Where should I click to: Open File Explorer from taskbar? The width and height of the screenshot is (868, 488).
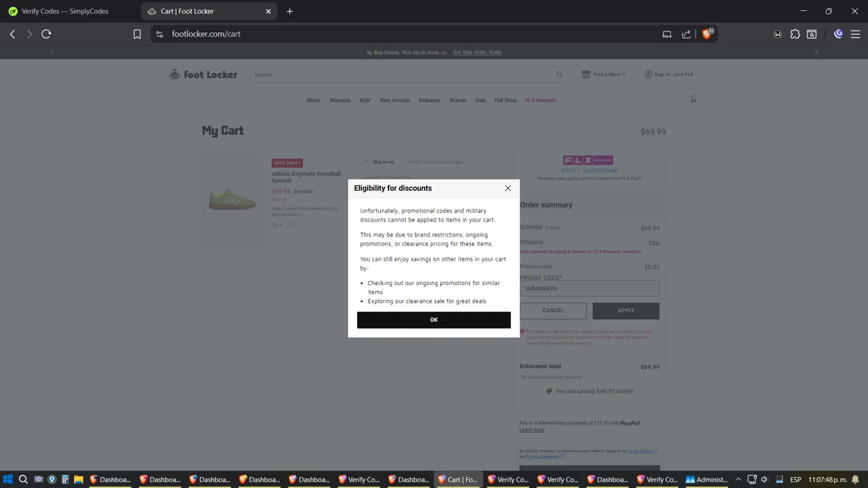(79, 479)
